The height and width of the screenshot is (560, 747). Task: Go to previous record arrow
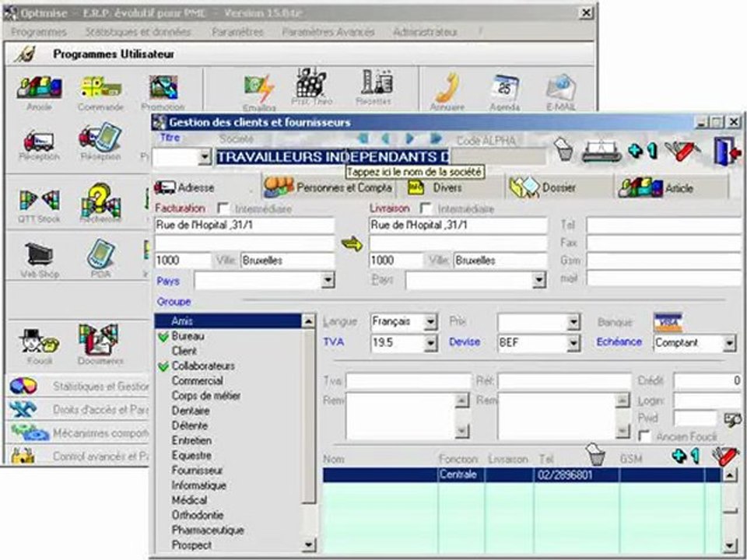[386, 139]
